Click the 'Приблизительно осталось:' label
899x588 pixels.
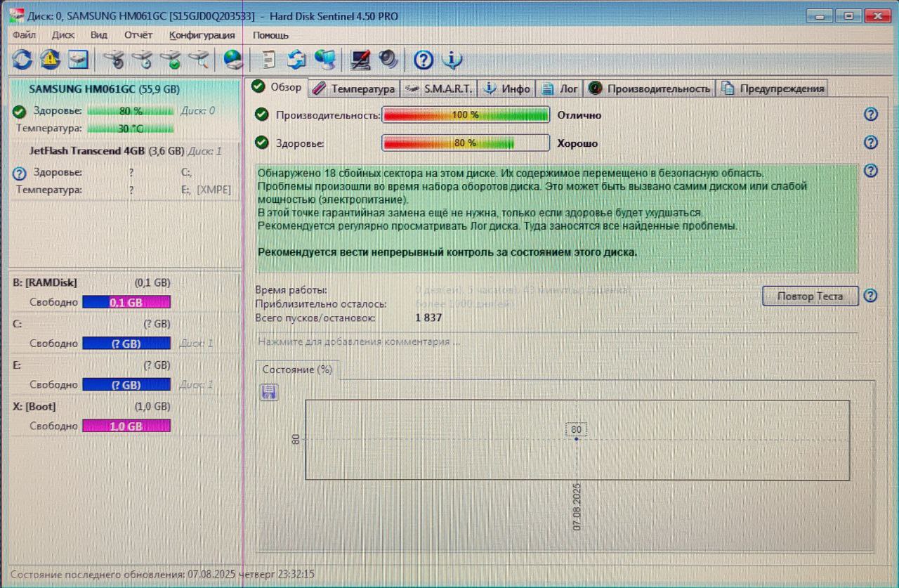[x=321, y=303]
